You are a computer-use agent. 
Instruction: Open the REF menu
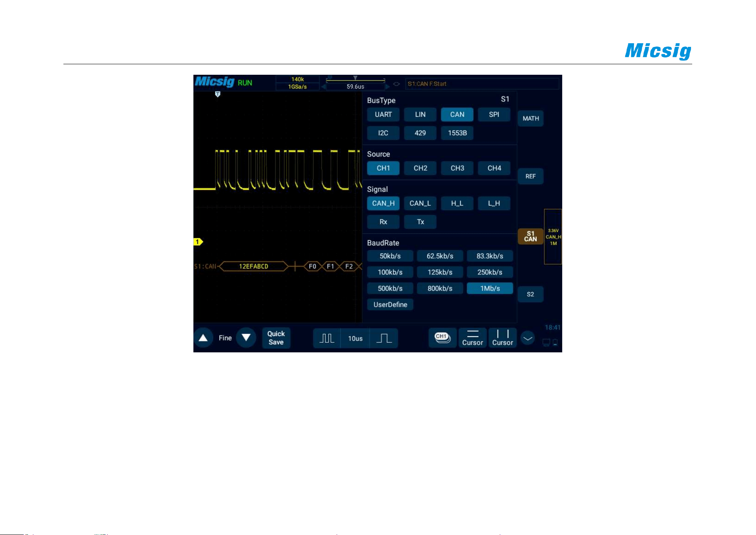tap(531, 176)
